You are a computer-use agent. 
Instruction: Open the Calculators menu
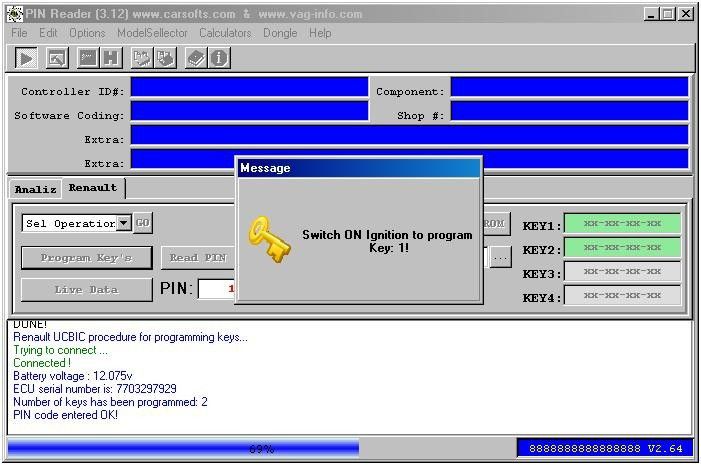(x=225, y=33)
